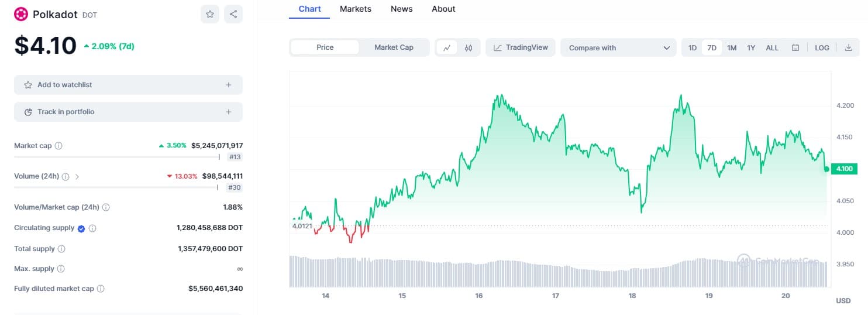868x315 pixels.
Task: Open TradingView chart button
Action: [x=521, y=47]
